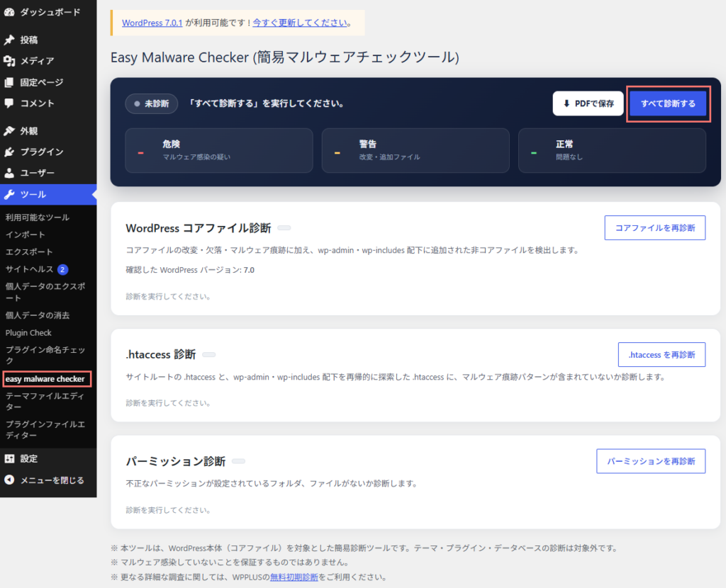Click .htaccess を再診断 button
Image resolution: width=726 pixels, height=588 pixels.
pos(661,355)
